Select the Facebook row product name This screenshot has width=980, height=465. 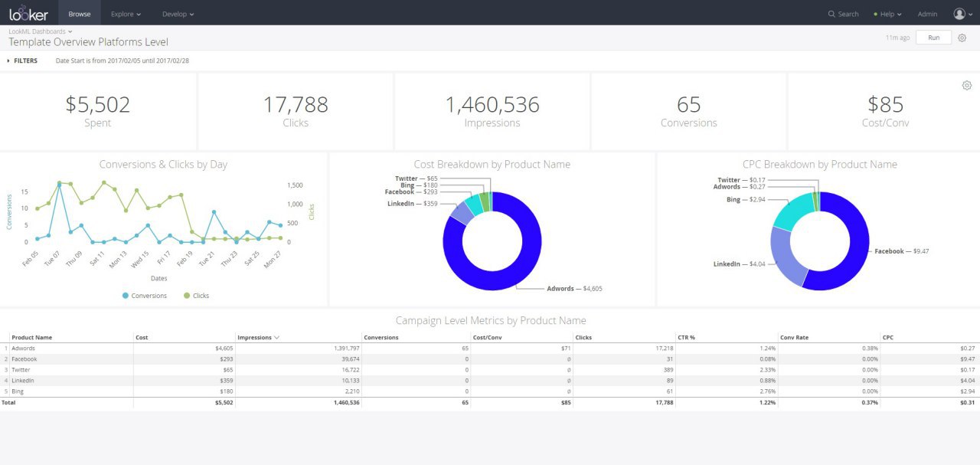click(24, 359)
